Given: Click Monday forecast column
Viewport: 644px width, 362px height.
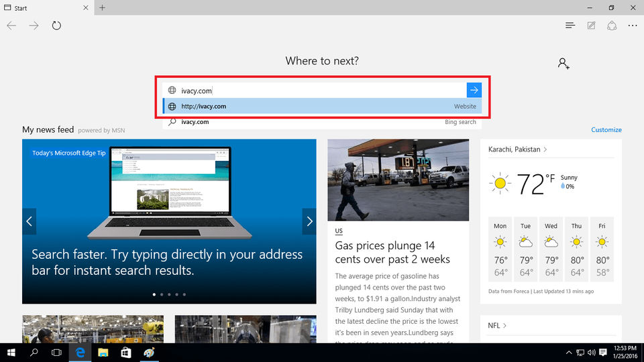Looking at the screenshot, I should 500,249.
